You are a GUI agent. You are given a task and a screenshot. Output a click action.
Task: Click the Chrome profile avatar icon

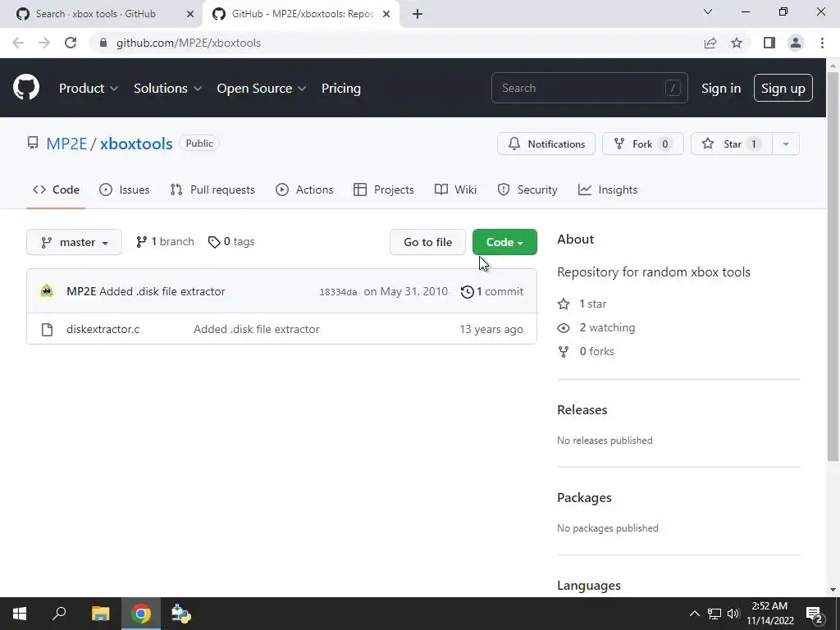pos(796,43)
